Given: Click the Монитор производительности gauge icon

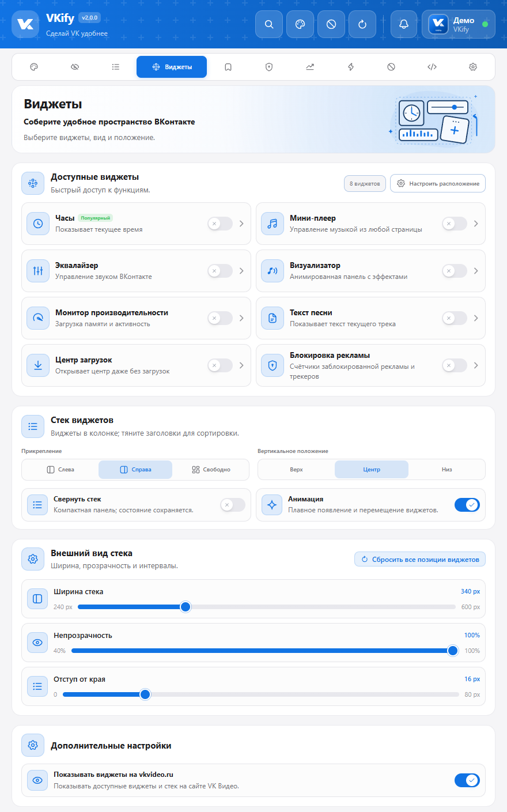Looking at the screenshot, I should (x=38, y=318).
